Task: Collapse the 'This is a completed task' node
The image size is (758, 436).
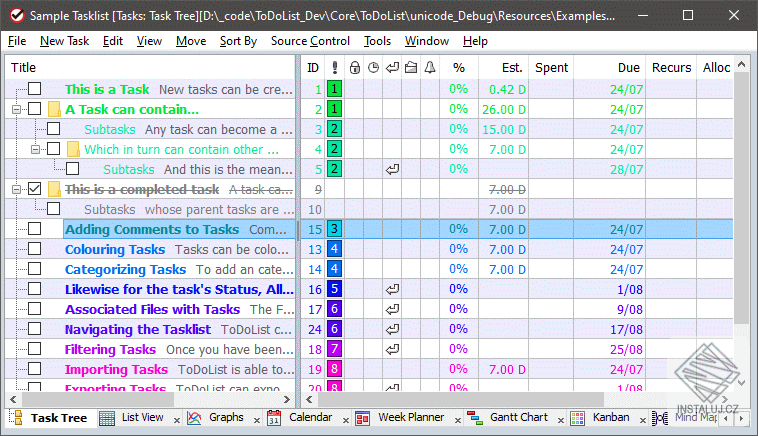Action: (16, 189)
